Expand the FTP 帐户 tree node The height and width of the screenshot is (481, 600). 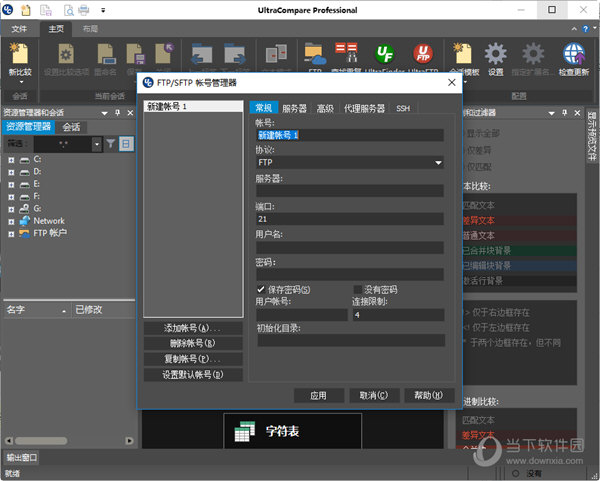[x=11, y=234]
